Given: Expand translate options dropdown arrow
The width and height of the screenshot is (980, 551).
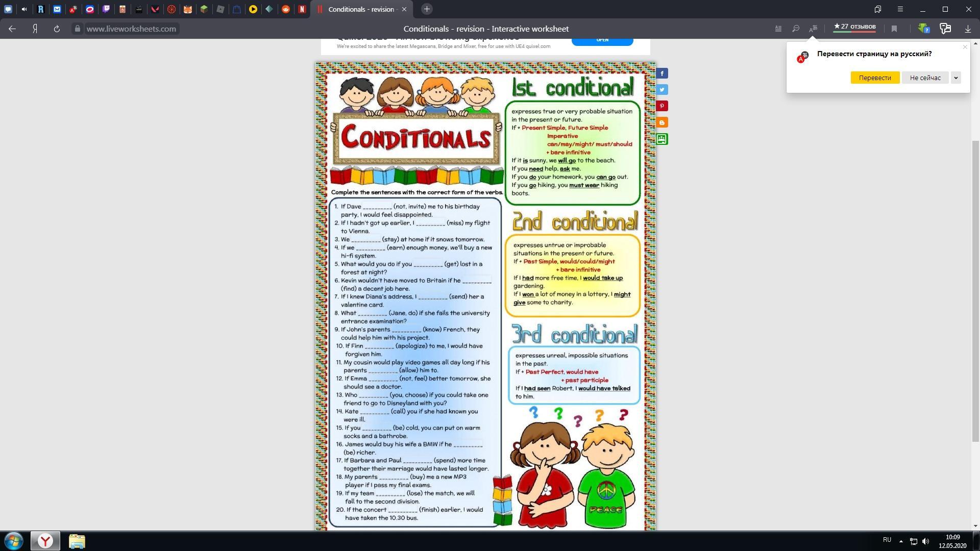Looking at the screenshot, I should (x=956, y=78).
